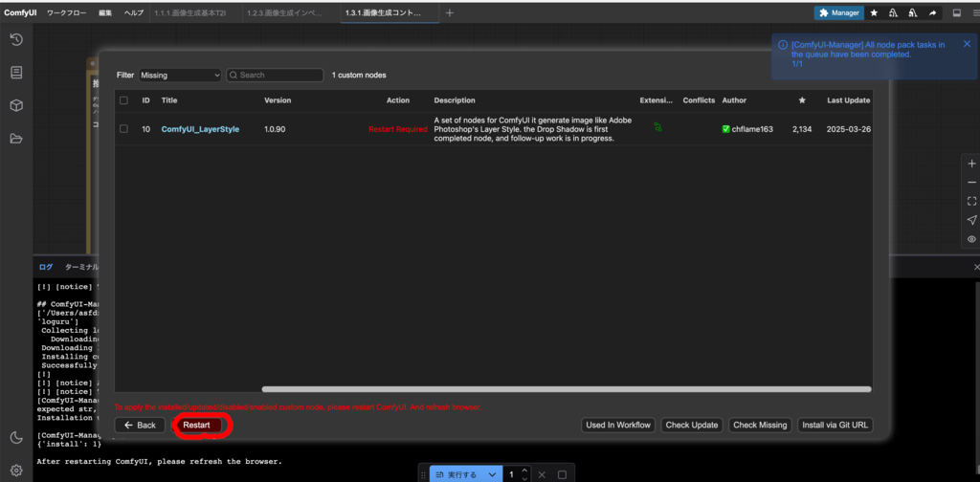Viewport: 980px width, 482px height.
Task: Open the Filter dropdown set to Missing
Action: [x=180, y=75]
